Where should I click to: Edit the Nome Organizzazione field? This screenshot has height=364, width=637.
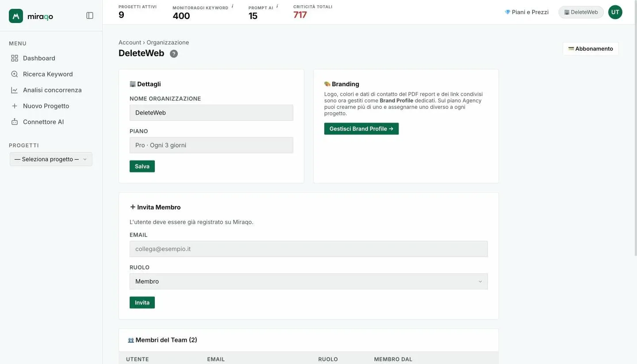coord(211,112)
